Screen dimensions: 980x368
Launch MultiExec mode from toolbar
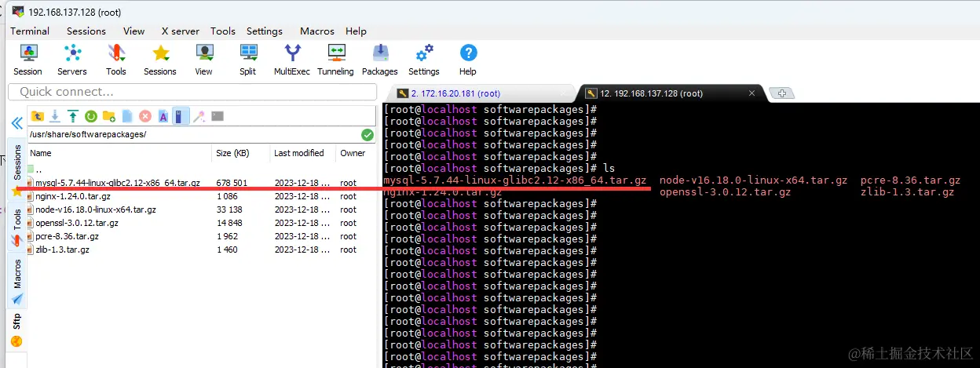(292, 60)
